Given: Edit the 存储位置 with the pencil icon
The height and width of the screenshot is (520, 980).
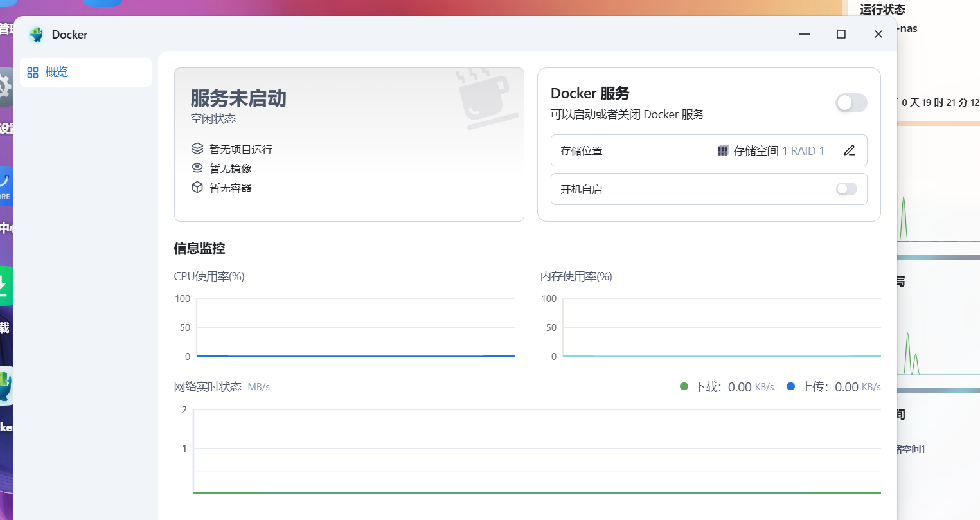Looking at the screenshot, I should (850, 150).
